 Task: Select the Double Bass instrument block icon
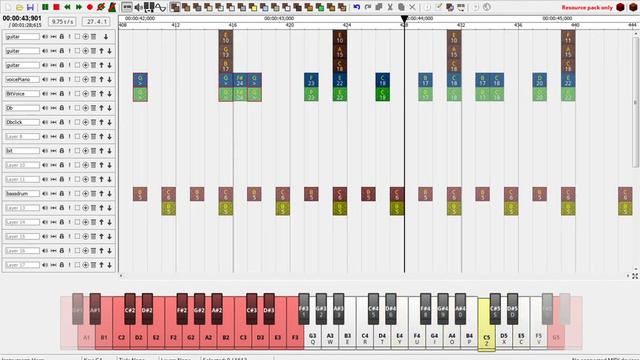pos(186,7)
